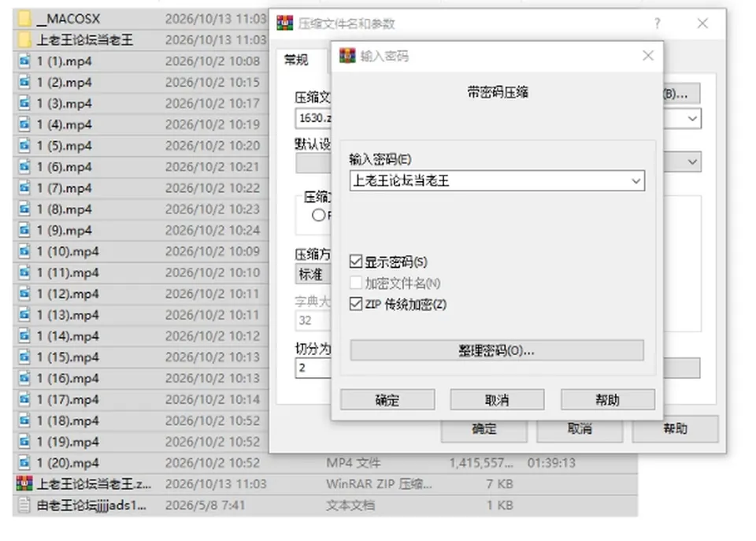Open the archive name dropdown arrow
Viewport: 756px width, 541px height.
click(x=692, y=119)
